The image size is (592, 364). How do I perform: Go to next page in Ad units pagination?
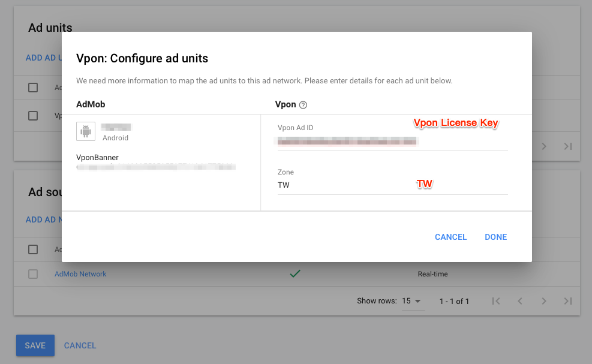pos(544,146)
